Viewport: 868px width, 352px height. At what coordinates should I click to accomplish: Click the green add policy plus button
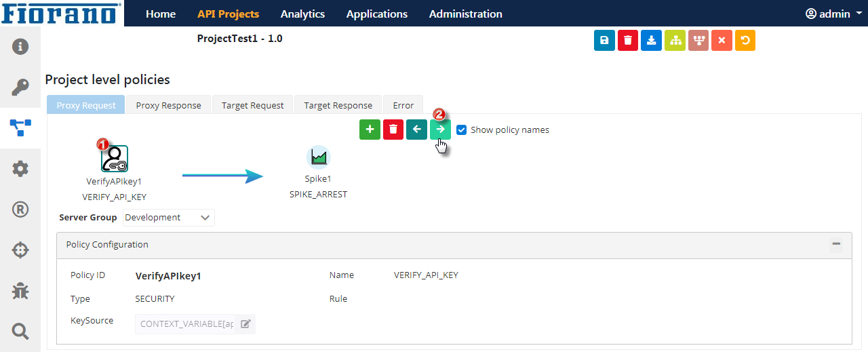tap(370, 129)
